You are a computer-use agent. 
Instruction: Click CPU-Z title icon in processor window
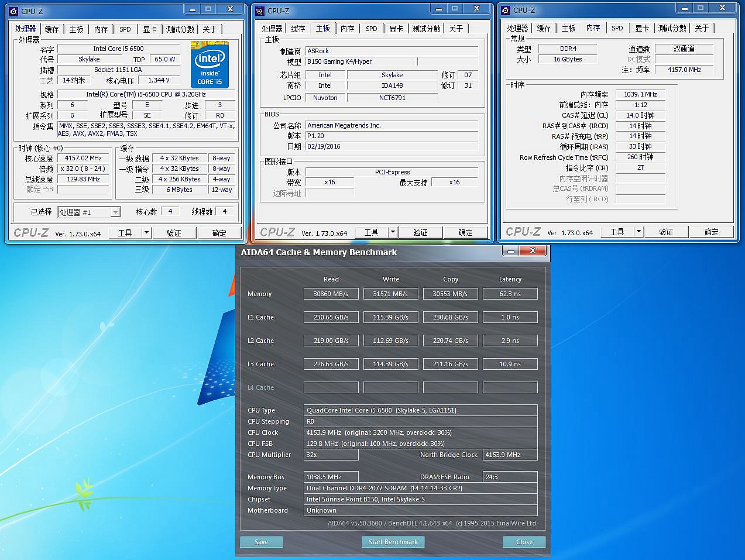13,11
